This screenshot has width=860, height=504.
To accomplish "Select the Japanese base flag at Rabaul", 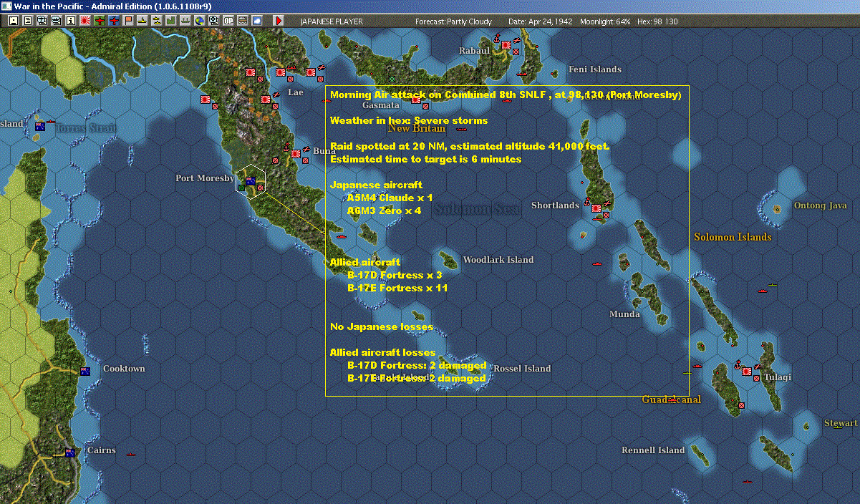I will [x=506, y=45].
